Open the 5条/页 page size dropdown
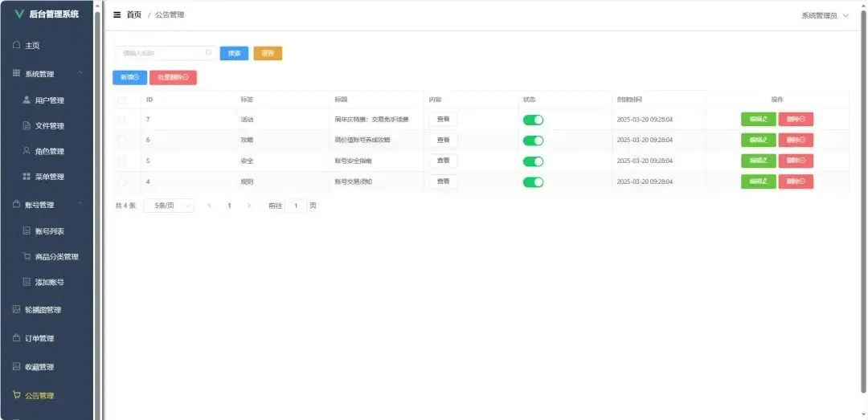The image size is (868, 420). 169,206
